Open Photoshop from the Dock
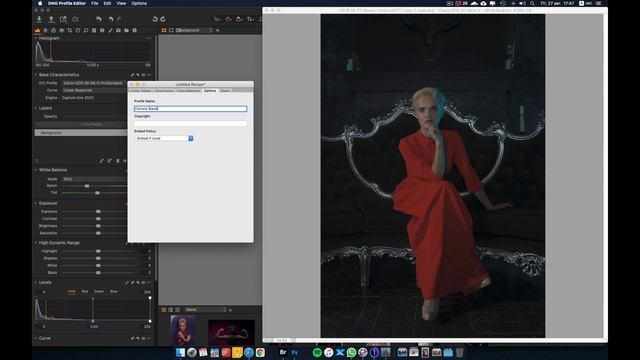 click(x=295, y=352)
